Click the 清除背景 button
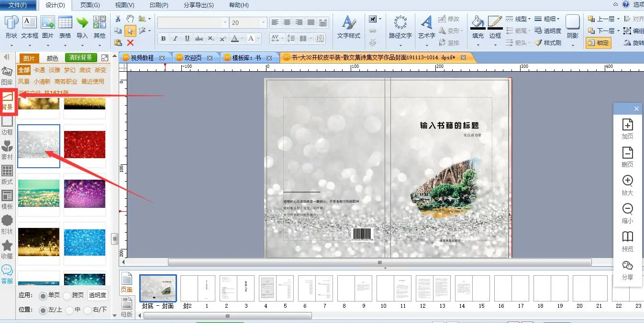The width and height of the screenshot is (644, 323). [81, 58]
